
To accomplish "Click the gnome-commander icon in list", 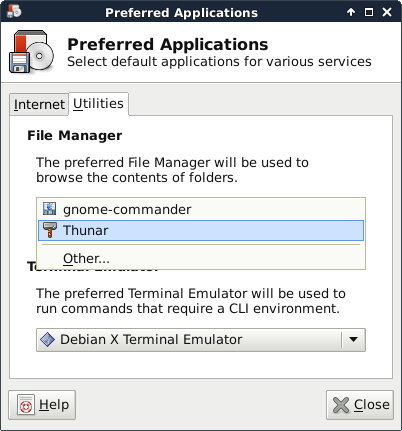I will pyautogui.click(x=49, y=209).
